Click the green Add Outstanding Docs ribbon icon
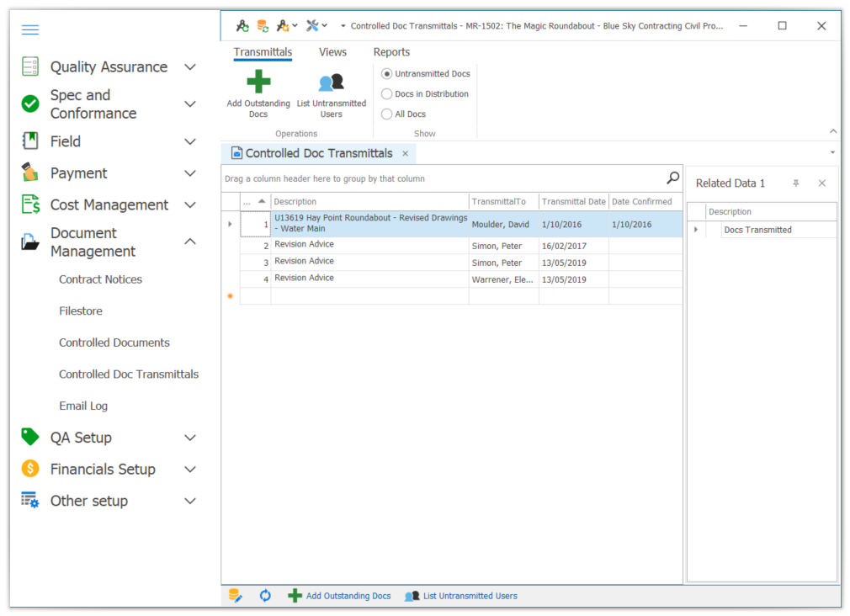 (x=258, y=82)
